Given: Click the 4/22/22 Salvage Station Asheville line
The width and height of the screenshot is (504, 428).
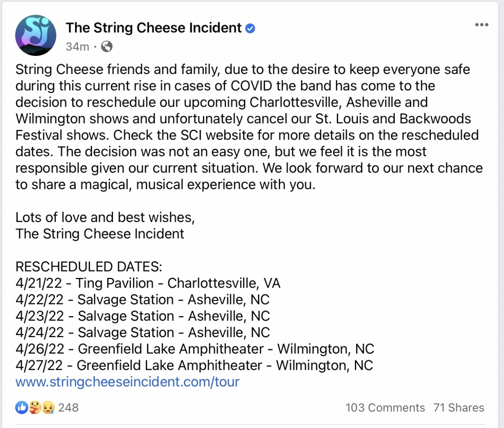Looking at the screenshot, I should [x=142, y=300].
